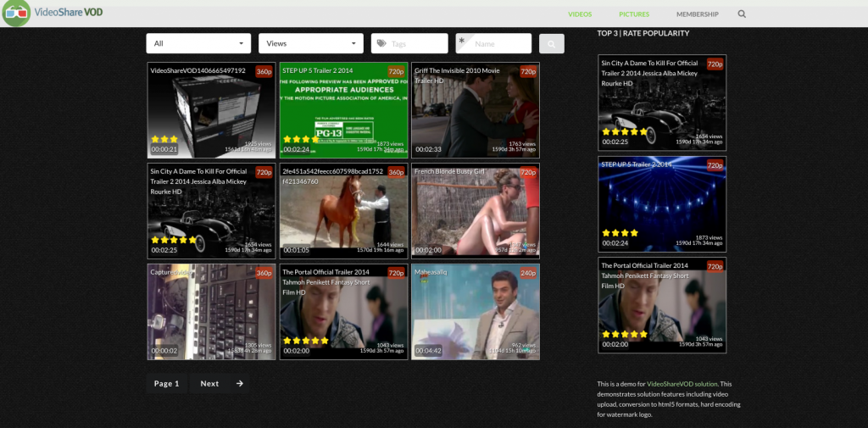Click the 360p badge on VideoShareVOD1406665497192

[x=264, y=71]
